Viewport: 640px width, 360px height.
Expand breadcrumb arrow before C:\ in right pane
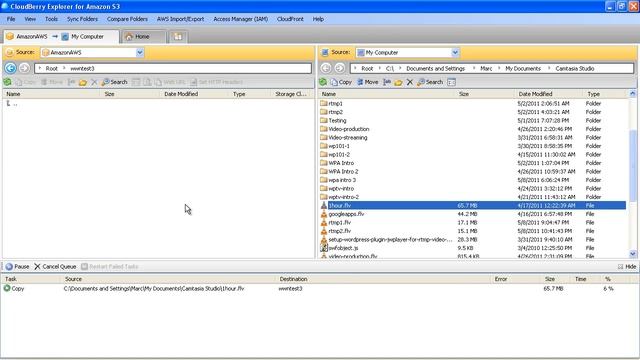380,68
